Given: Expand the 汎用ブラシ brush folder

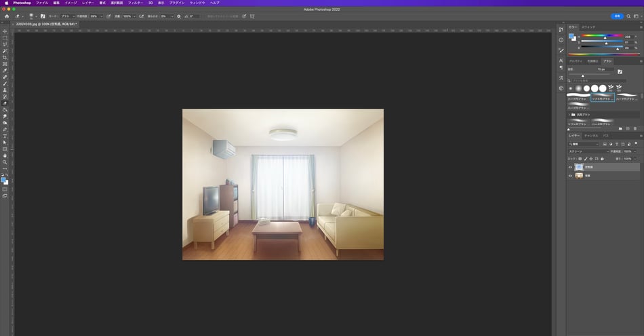Looking at the screenshot, I should pos(570,115).
